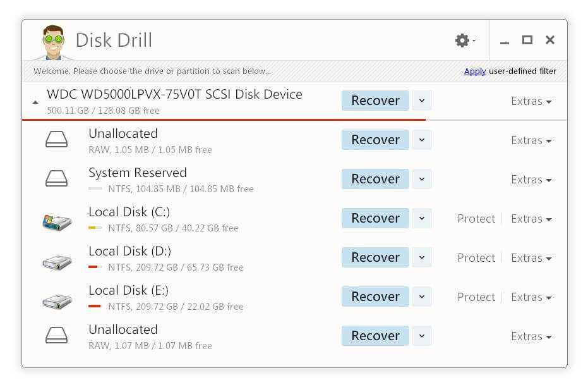Image resolution: width=588 pixels, height=387 pixels.
Task: Open the settings gear menu
Action: click(x=462, y=39)
